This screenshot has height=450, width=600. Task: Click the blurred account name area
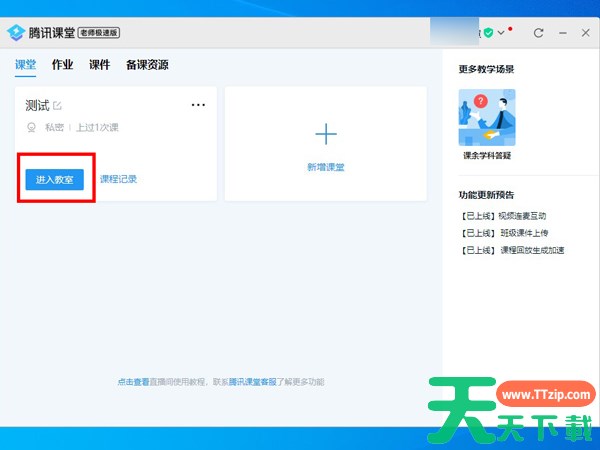coord(455,32)
